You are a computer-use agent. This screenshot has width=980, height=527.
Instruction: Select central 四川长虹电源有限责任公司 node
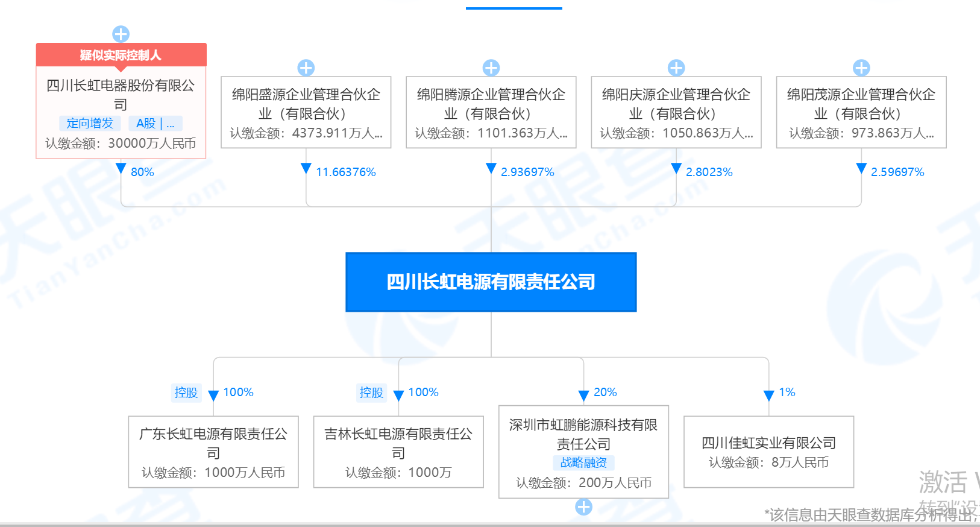point(491,282)
